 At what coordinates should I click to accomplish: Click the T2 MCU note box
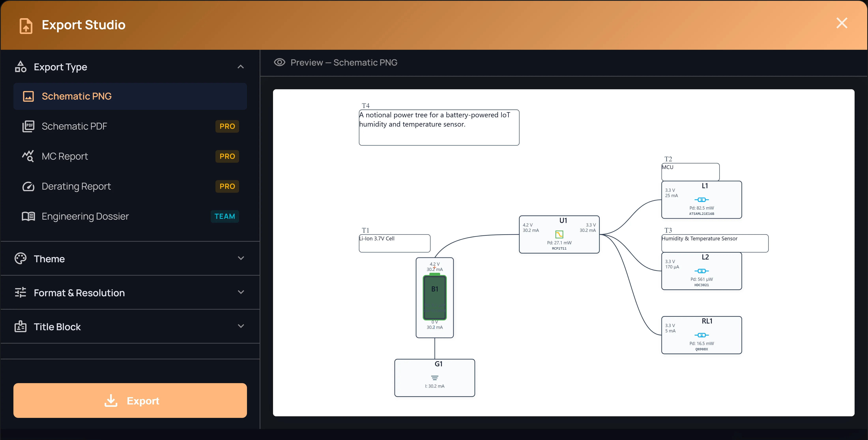[x=690, y=172]
